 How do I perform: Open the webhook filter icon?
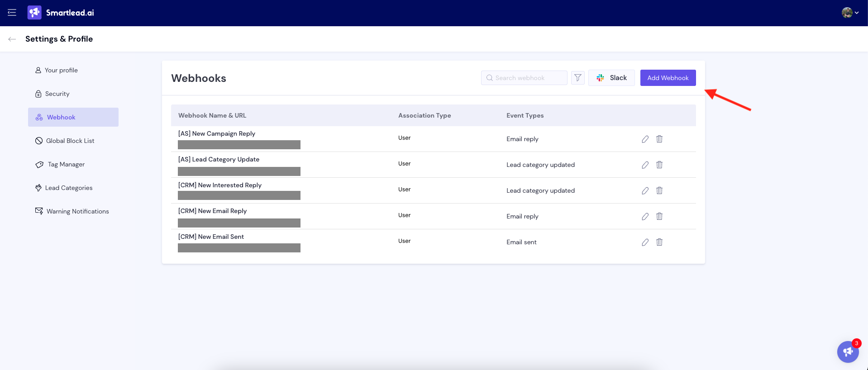(x=577, y=78)
